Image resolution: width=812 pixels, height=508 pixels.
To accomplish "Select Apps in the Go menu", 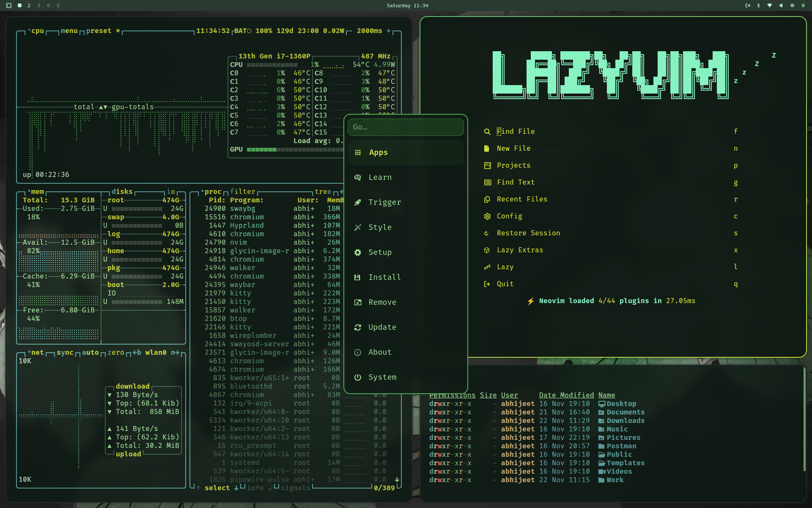I will 406,152.
